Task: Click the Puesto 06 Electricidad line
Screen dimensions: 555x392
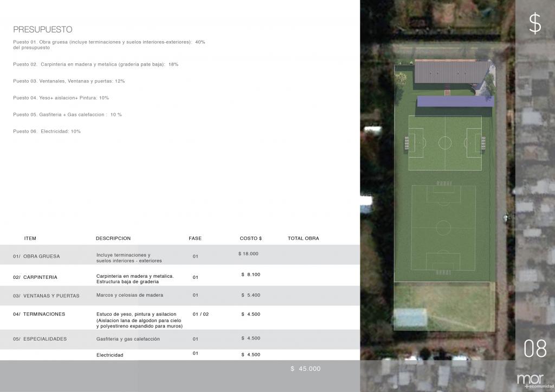Action: point(47,131)
